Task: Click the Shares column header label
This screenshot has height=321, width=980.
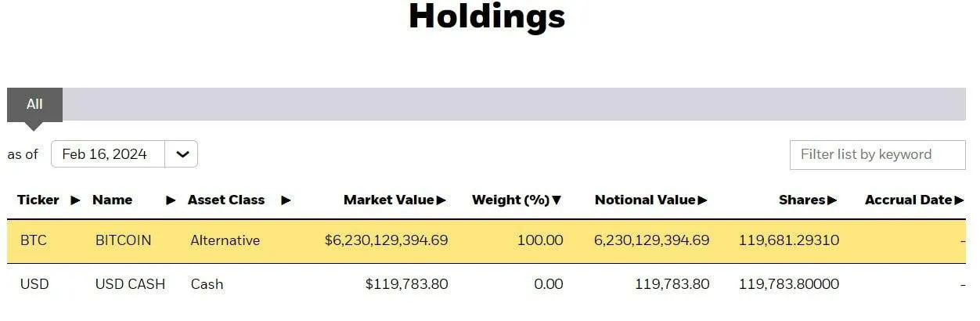Action: pyautogui.click(x=802, y=200)
